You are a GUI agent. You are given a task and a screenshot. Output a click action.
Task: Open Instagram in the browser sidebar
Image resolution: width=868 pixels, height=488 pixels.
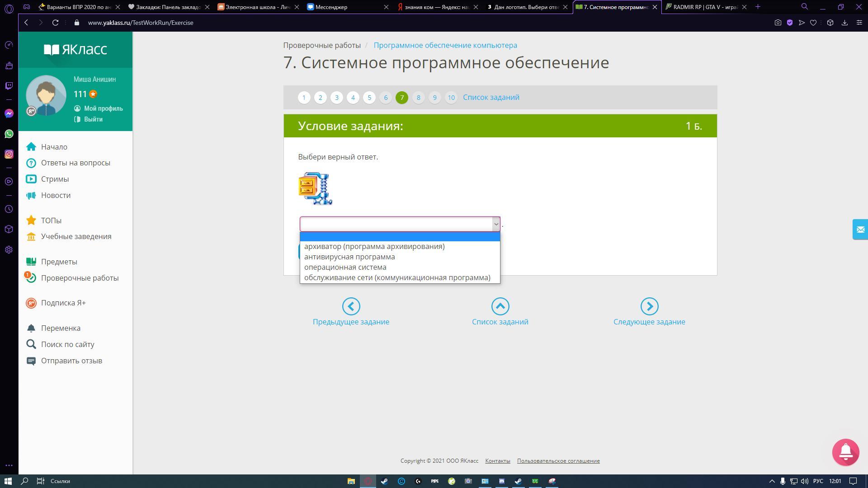[9, 154]
